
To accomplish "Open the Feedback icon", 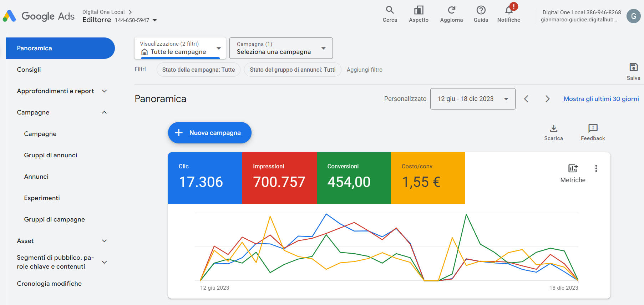I will (x=593, y=128).
